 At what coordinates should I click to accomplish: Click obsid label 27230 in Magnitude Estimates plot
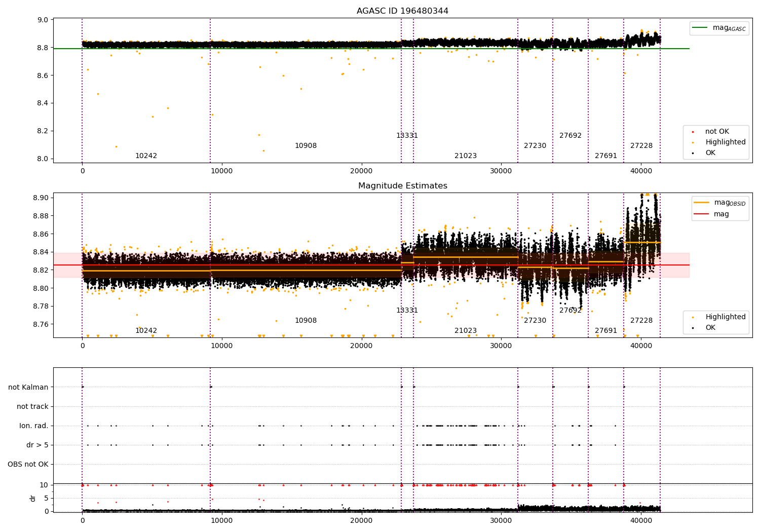(x=535, y=321)
